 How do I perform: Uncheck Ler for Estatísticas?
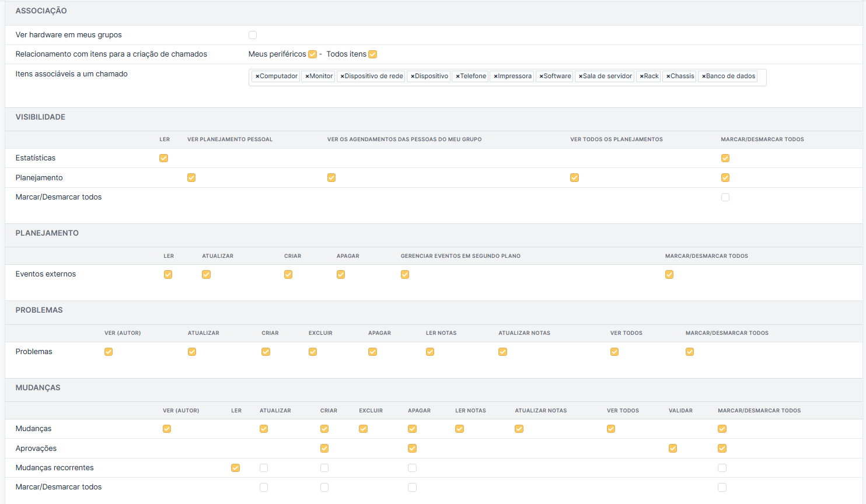click(164, 158)
